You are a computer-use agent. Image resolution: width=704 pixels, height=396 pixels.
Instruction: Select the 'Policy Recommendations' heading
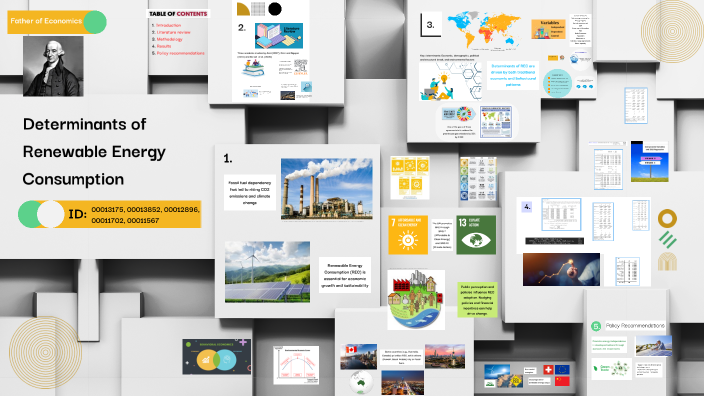tap(635, 326)
